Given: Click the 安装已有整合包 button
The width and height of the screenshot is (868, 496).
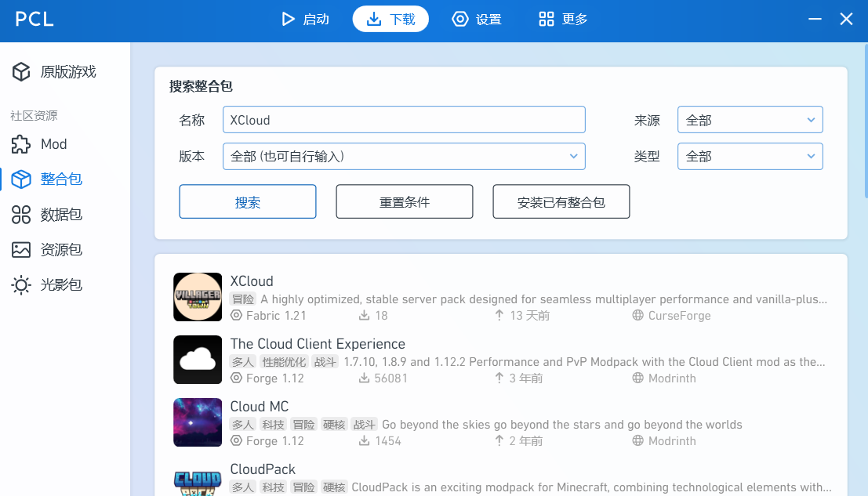Looking at the screenshot, I should [x=561, y=202].
